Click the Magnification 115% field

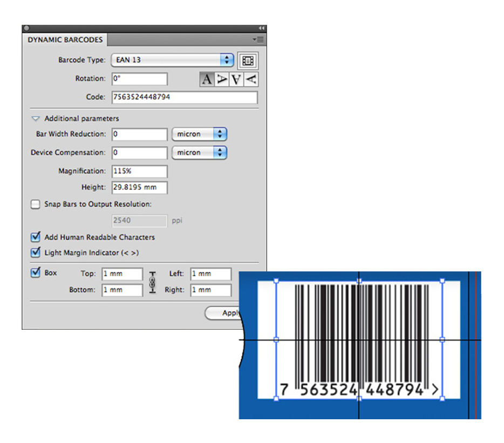[140, 172]
